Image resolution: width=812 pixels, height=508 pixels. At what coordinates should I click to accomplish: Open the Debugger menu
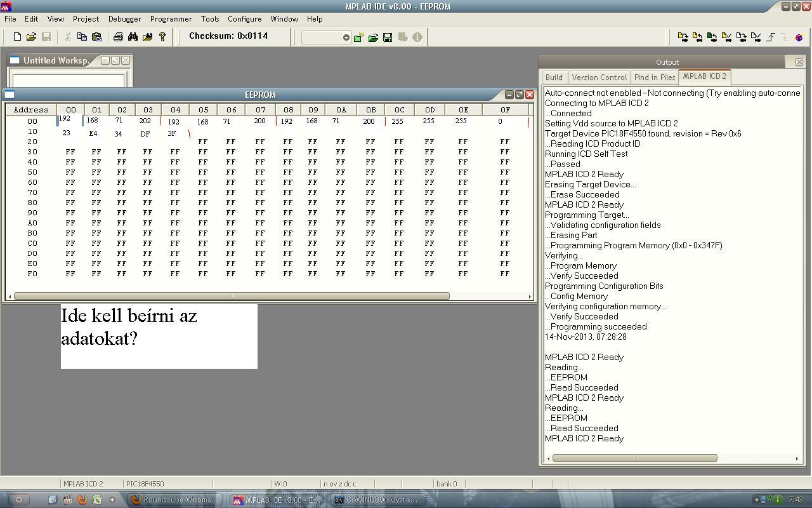pos(124,19)
